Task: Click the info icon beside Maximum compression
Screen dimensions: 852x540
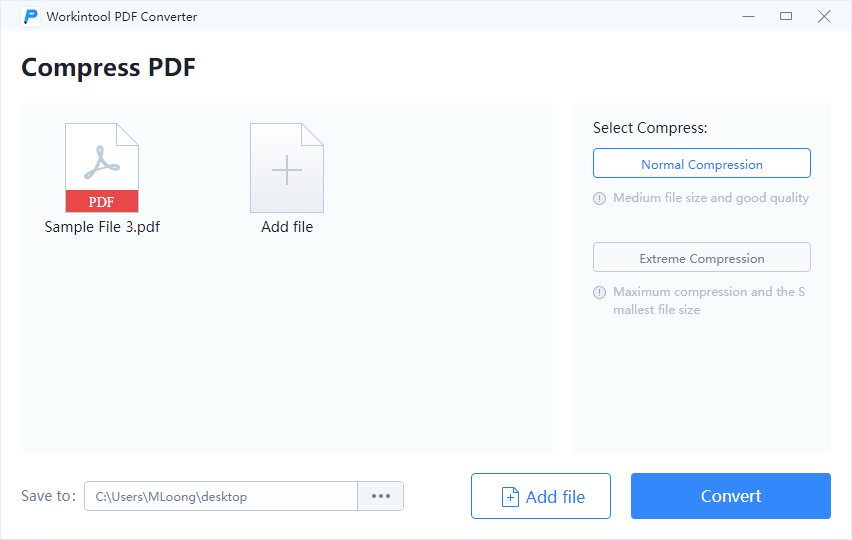Action: coord(599,293)
